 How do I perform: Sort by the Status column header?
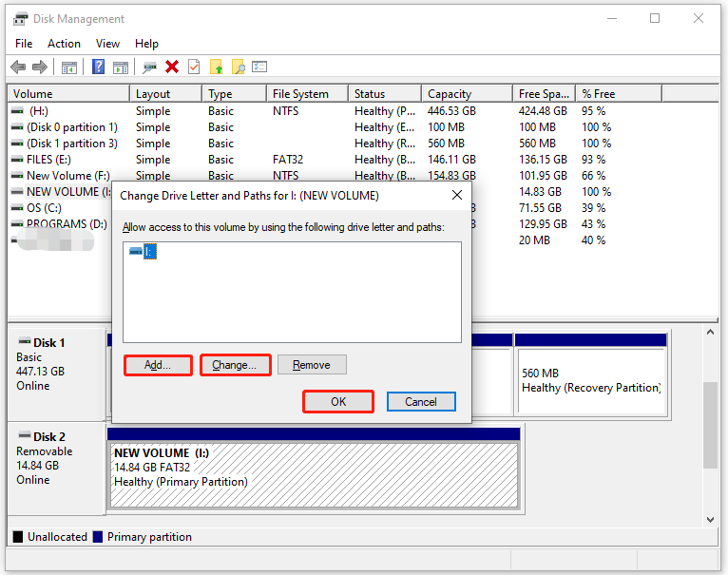pyautogui.click(x=385, y=94)
